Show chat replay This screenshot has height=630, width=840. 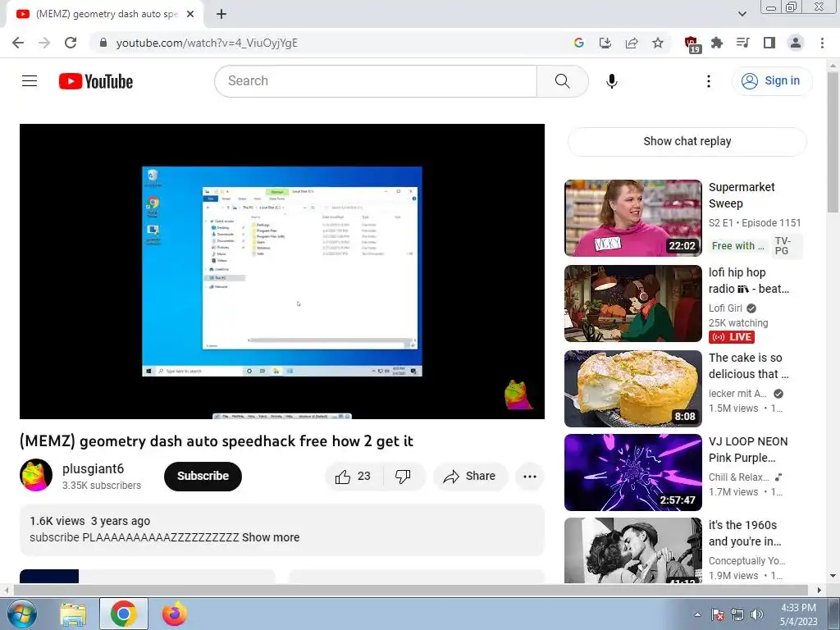pyautogui.click(x=687, y=141)
